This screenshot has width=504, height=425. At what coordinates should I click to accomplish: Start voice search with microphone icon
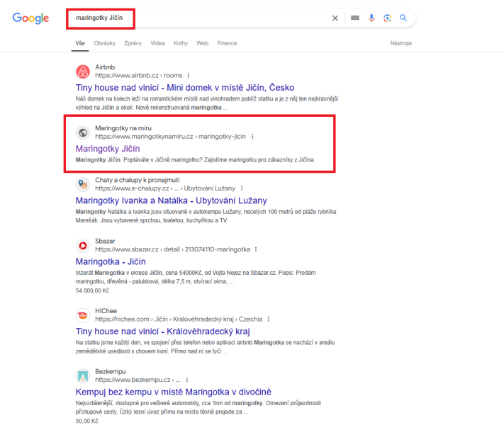click(371, 18)
